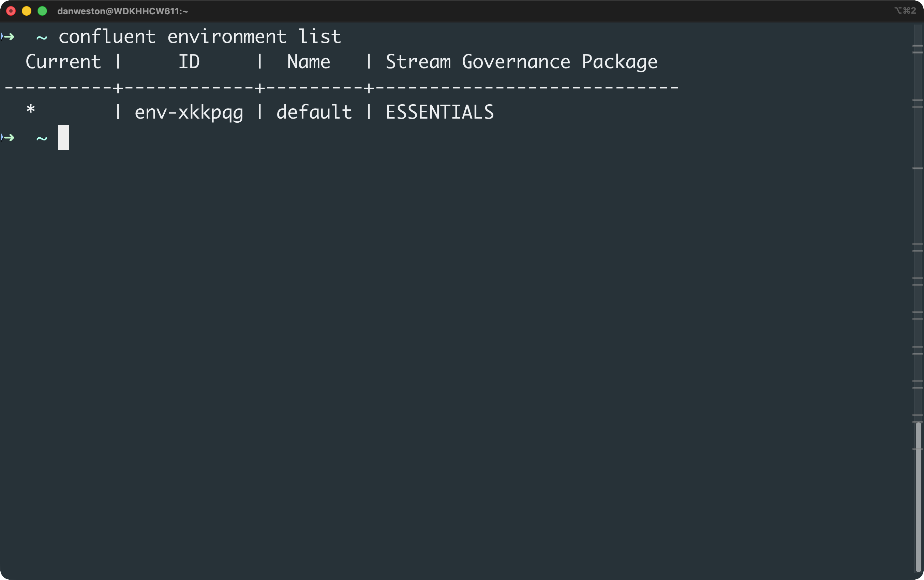Click the yellow minimize traffic-light control
924x580 pixels.
coord(27,11)
